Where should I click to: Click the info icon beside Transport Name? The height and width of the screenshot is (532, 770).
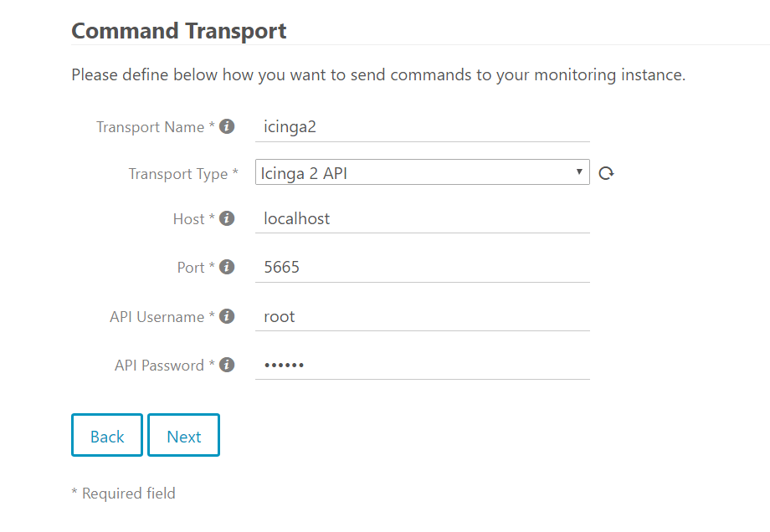pyautogui.click(x=227, y=127)
